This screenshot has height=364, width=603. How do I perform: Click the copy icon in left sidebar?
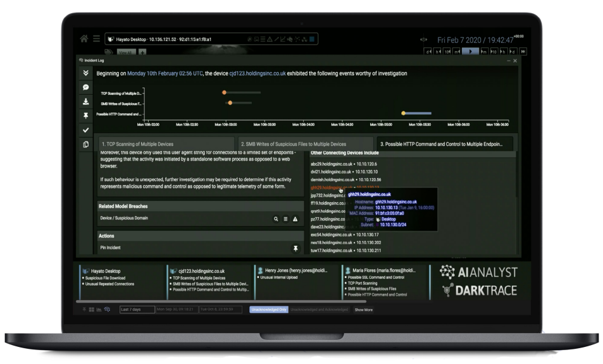(x=86, y=145)
